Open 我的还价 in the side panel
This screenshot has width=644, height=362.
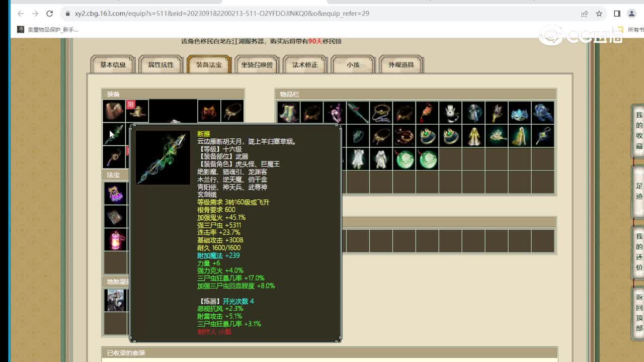(x=639, y=252)
